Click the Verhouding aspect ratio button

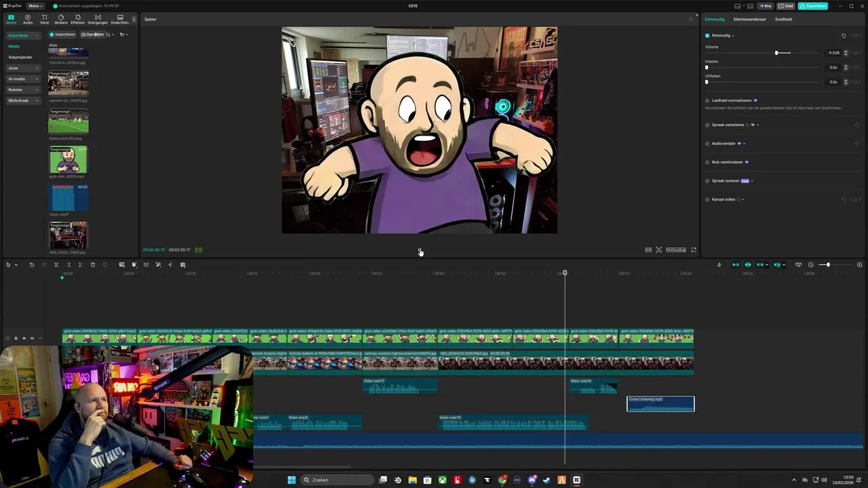[x=675, y=250]
